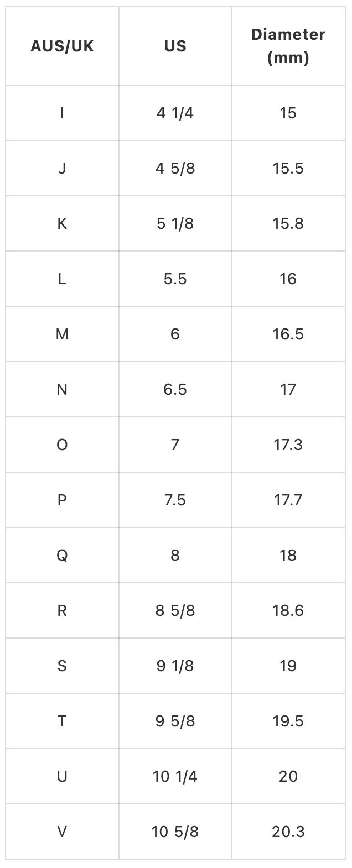
Task: Select US size 6 cell
Action: tap(175, 334)
